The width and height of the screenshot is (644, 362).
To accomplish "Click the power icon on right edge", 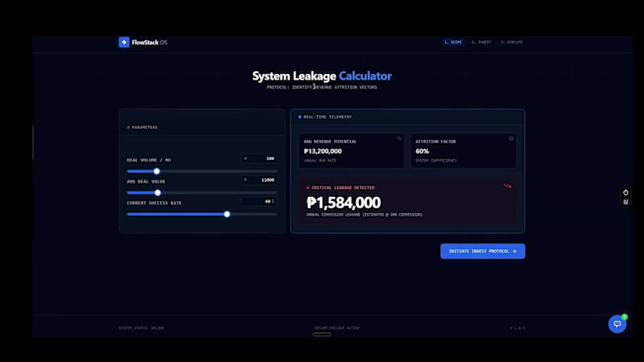I will click(x=625, y=192).
